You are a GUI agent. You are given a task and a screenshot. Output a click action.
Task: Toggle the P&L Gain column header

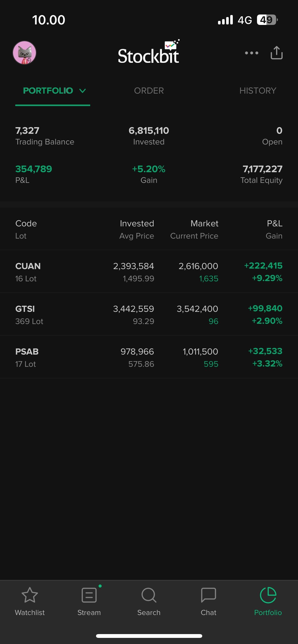coord(274,229)
